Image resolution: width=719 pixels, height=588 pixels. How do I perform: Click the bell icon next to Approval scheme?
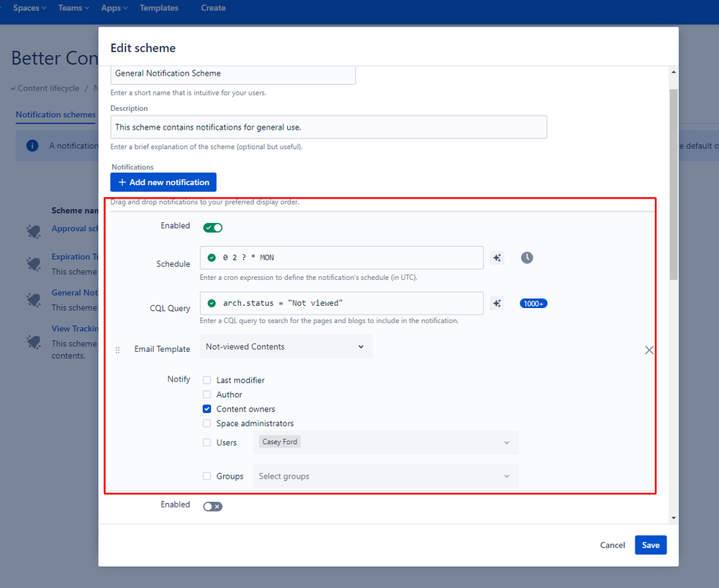pyautogui.click(x=34, y=231)
